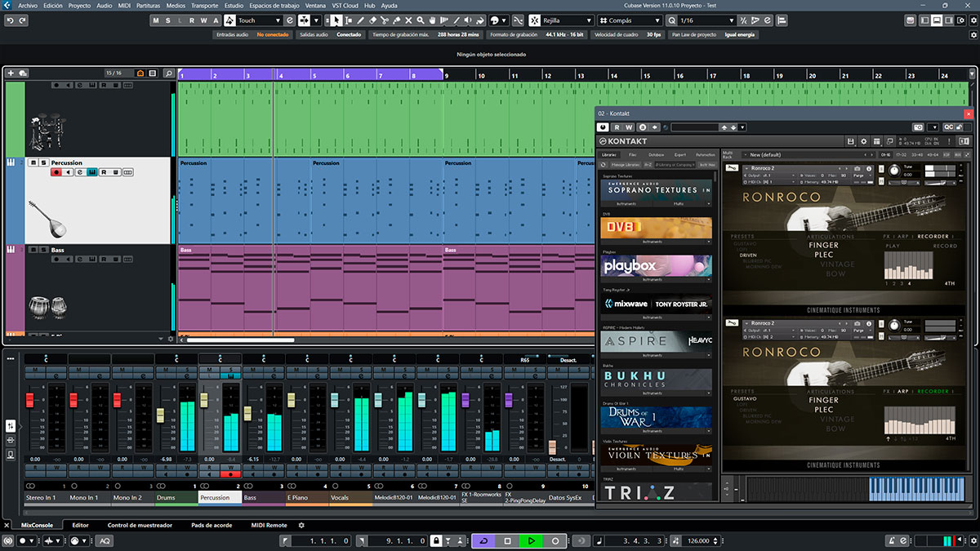The height and width of the screenshot is (551, 980).
Task: Open the Kontakt save disk icon
Action: pyautogui.click(x=852, y=142)
